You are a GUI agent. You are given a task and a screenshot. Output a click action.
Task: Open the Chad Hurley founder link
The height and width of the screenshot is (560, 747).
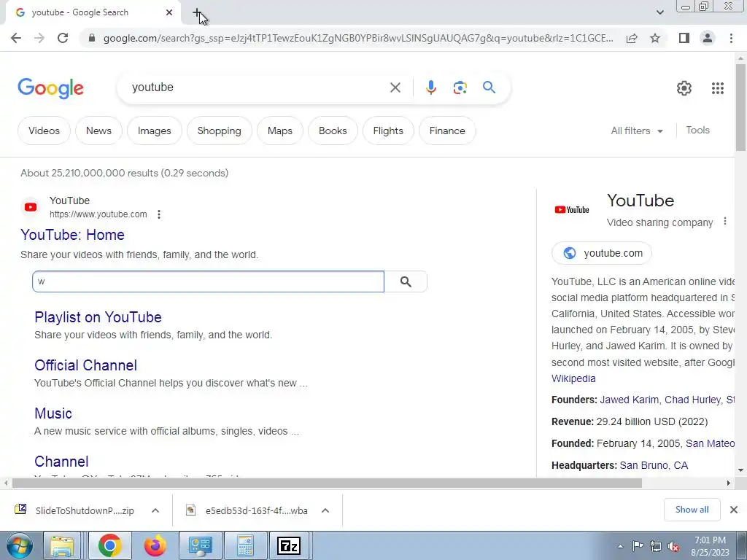[x=693, y=400]
